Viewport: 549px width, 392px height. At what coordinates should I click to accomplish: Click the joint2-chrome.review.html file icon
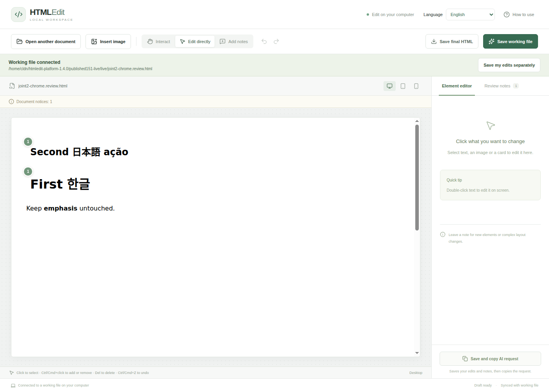[x=12, y=86]
